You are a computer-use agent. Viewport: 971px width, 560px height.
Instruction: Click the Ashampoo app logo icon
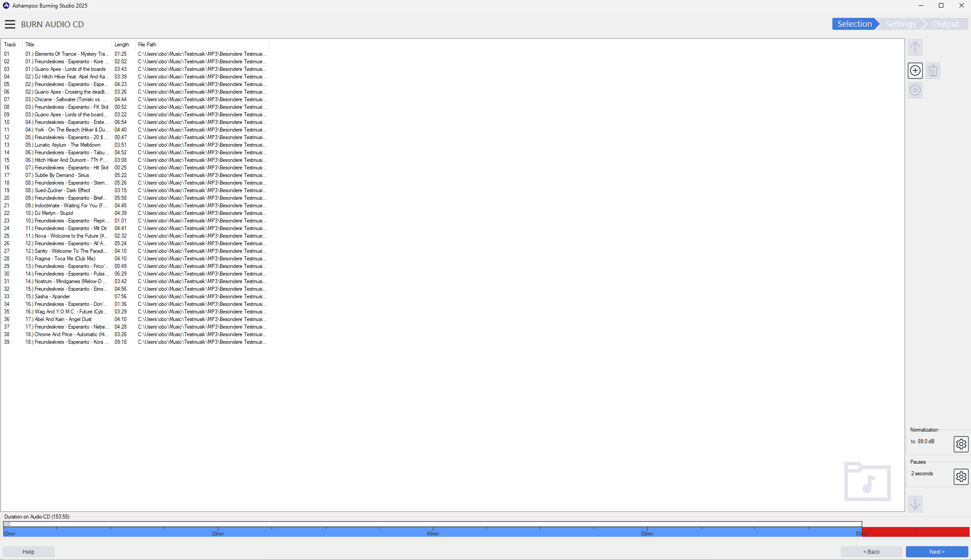coord(6,6)
